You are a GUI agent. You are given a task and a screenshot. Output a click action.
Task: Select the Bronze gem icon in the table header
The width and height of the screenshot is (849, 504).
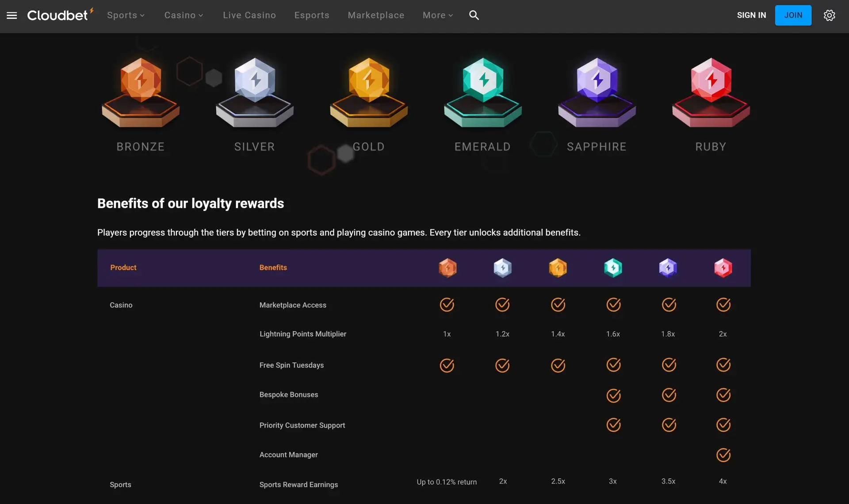[x=447, y=267]
